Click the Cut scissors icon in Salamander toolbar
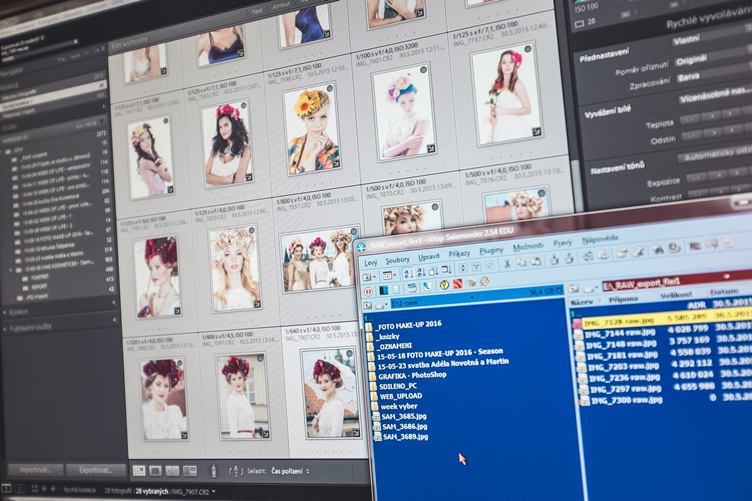The image size is (752, 501). 507,263
